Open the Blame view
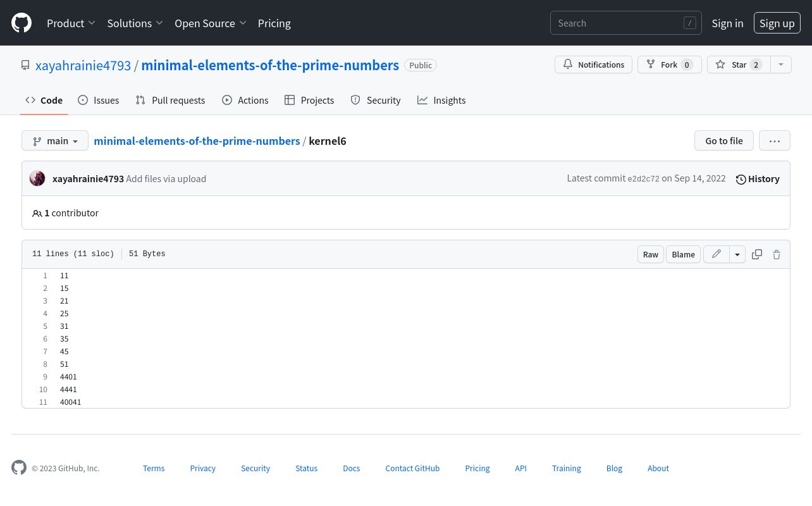The image size is (812, 506). point(683,254)
